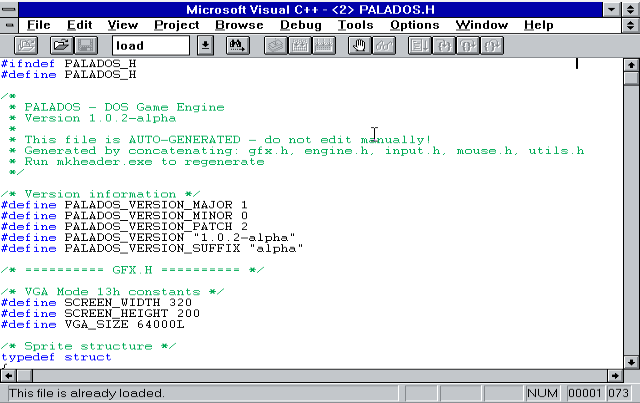640x403 pixels.
Task: Click the Step Into braces icon
Action: pos(444,45)
